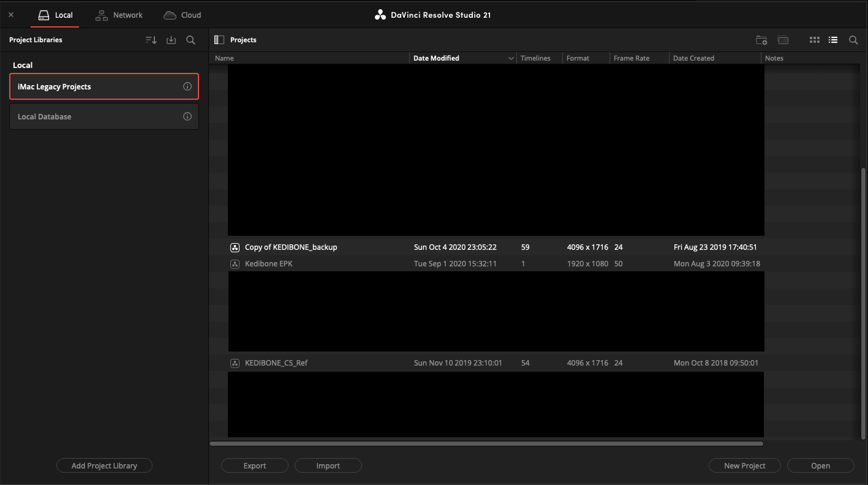Show info for iMac Legacy Projects
868x485 pixels.
(187, 86)
